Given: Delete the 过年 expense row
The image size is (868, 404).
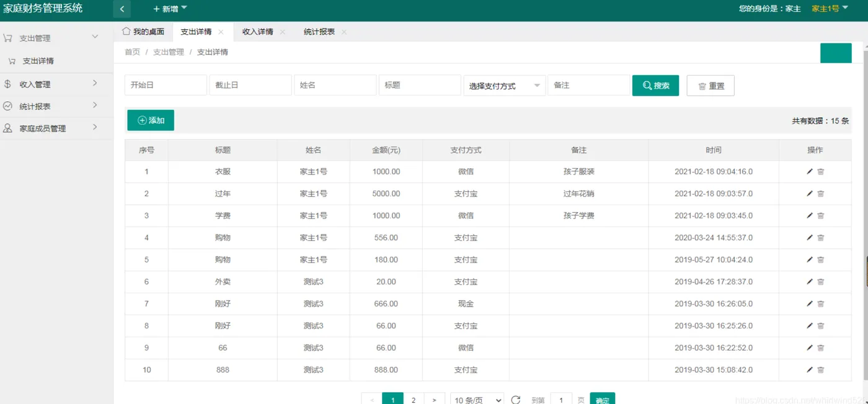Looking at the screenshot, I should (821, 194).
